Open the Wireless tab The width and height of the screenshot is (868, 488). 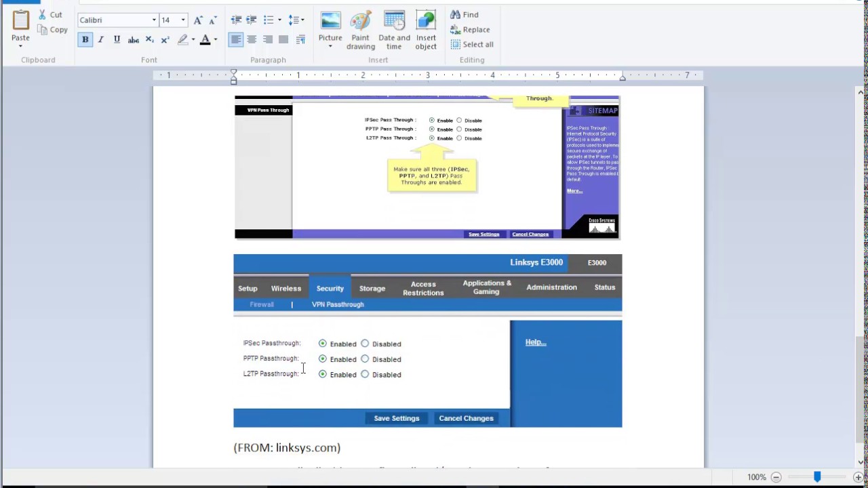286,288
